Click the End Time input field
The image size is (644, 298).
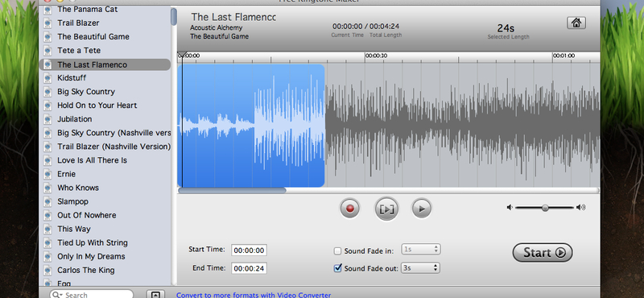coord(249,268)
